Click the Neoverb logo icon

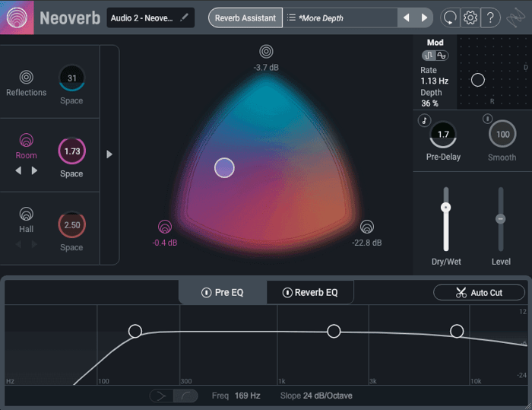(x=17, y=17)
